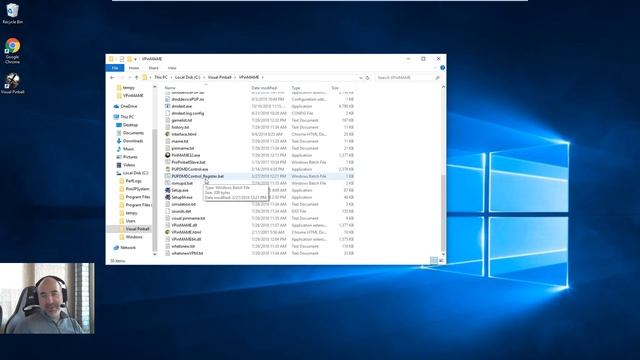Refresh the VPinMAME folder view
640x360 pixels.
click(x=367, y=78)
